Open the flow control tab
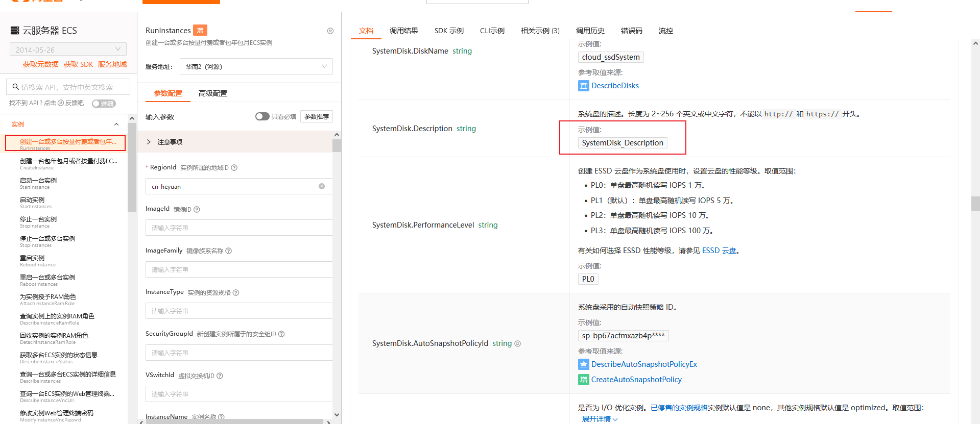This screenshot has height=424, width=980. pos(666,31)
